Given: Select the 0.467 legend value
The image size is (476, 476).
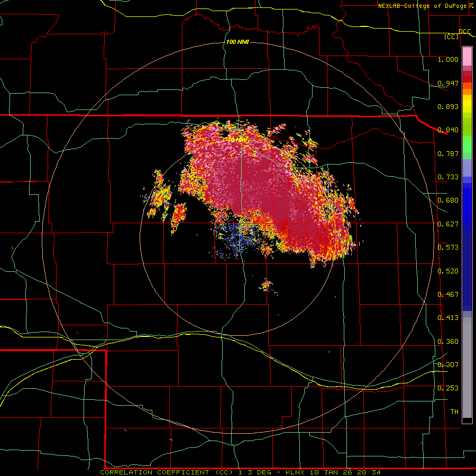Looking at the screenshot, I should point(448,295).
